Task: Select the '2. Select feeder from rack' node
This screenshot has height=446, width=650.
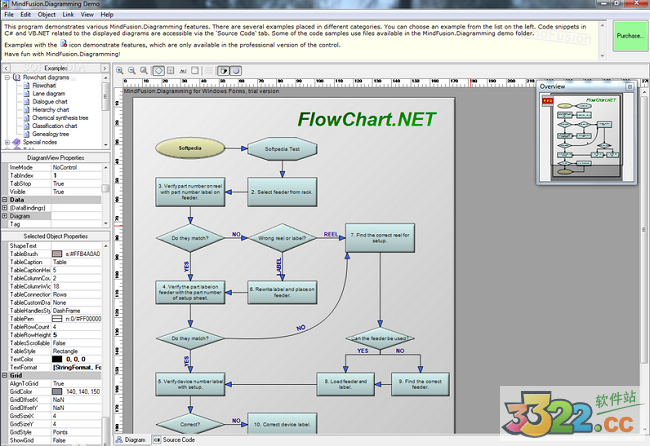Action: [x=282, y=192]
